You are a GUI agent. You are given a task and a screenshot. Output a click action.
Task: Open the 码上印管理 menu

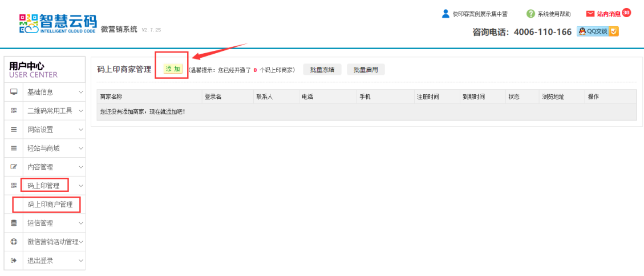[x=43, y=186]
